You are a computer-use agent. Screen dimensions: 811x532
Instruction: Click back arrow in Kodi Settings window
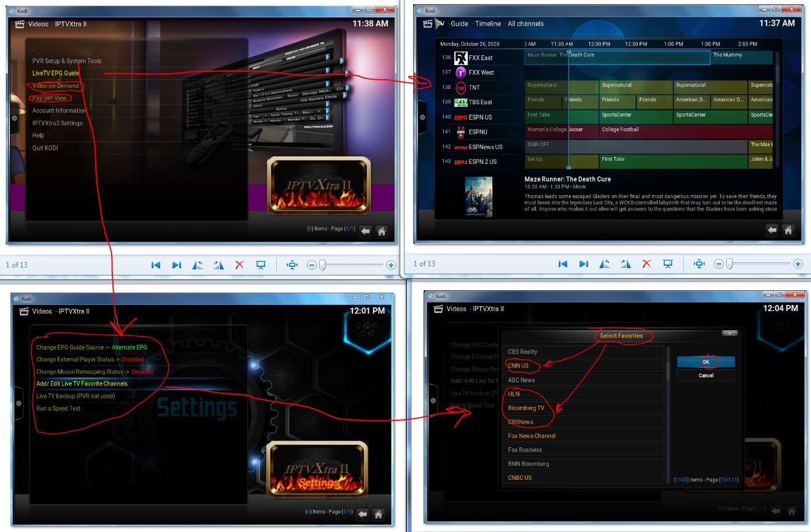[363, 514]
